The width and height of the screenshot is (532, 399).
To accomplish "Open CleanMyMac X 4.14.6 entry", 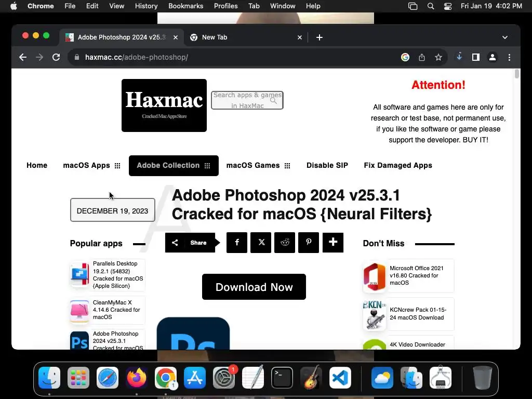I will [x=116, y=310].
